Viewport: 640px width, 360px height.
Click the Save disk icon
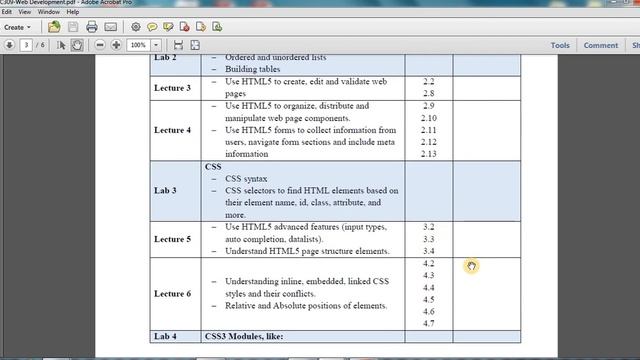tap(73, 27)
